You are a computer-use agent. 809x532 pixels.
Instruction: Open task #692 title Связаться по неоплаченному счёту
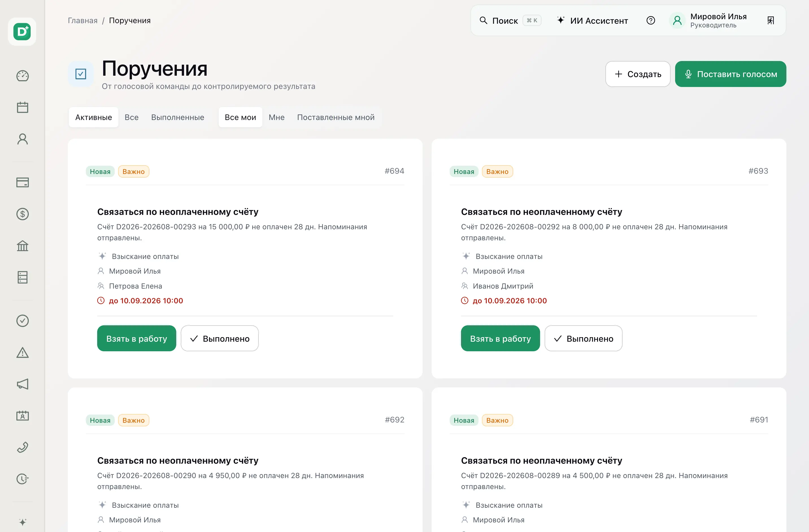click(178, 460)
